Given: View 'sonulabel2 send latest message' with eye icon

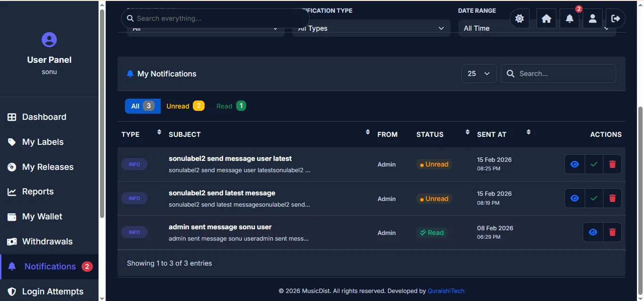Looking at the screenshot, I should 575,198.
